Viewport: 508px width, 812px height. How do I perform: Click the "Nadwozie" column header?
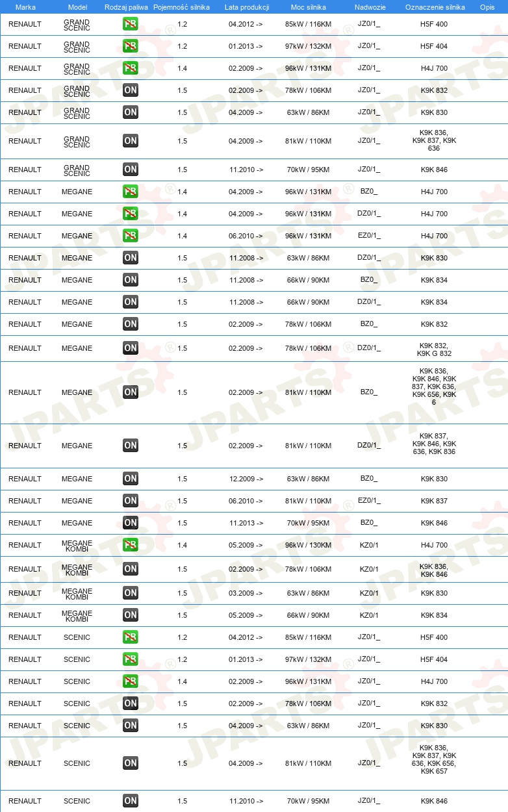(x=370, y=7)
